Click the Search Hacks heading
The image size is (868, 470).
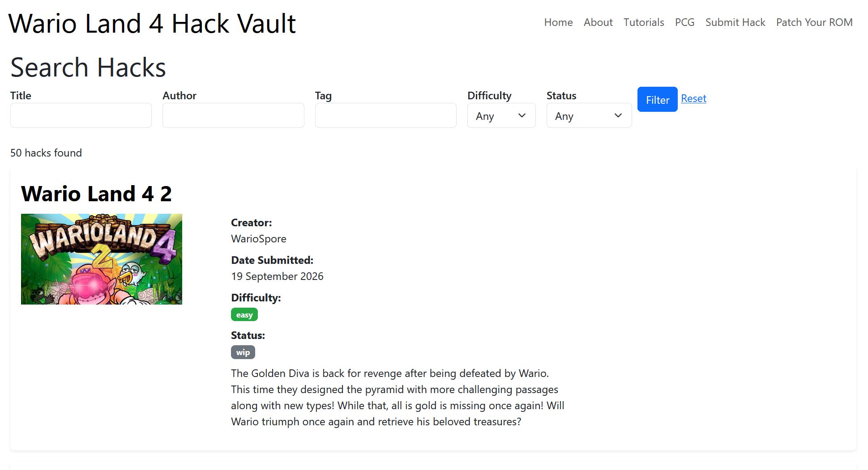coord(88,67)
